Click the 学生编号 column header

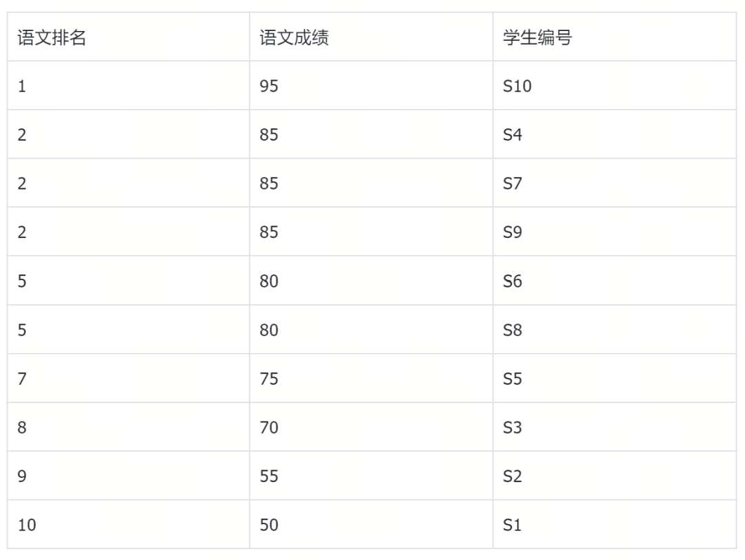(x=537, y=37)
